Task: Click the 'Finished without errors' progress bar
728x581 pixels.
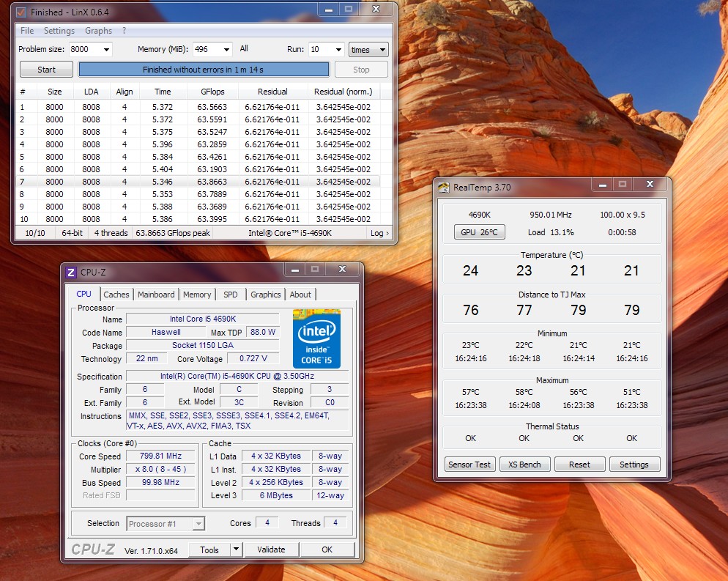Action: (x=204, y=70)
